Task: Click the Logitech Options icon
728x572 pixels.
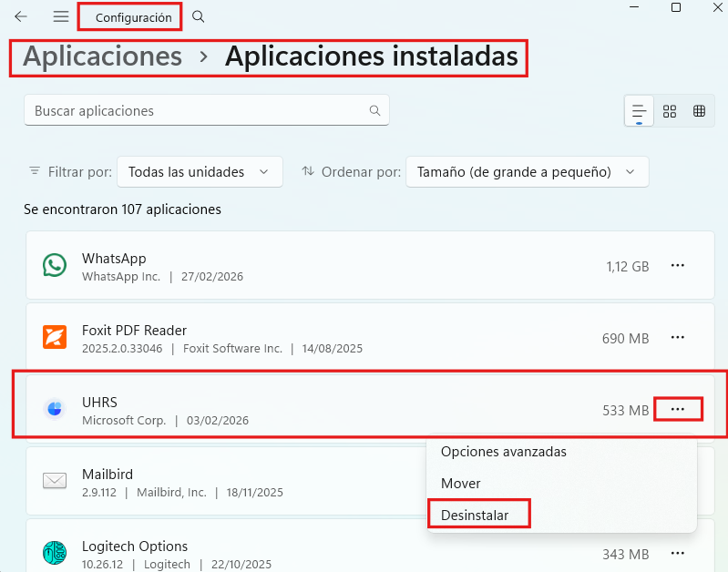Action: (x=55, y=553)
